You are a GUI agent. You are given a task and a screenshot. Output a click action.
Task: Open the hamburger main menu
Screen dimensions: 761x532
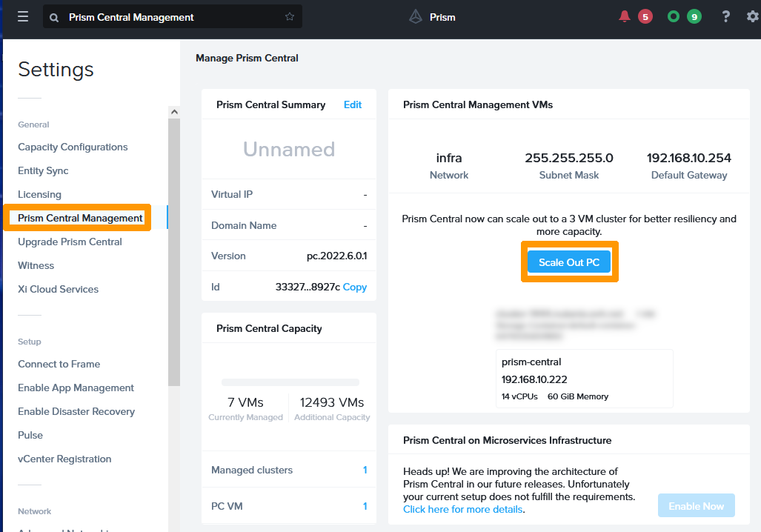click(x=23, y=16)
